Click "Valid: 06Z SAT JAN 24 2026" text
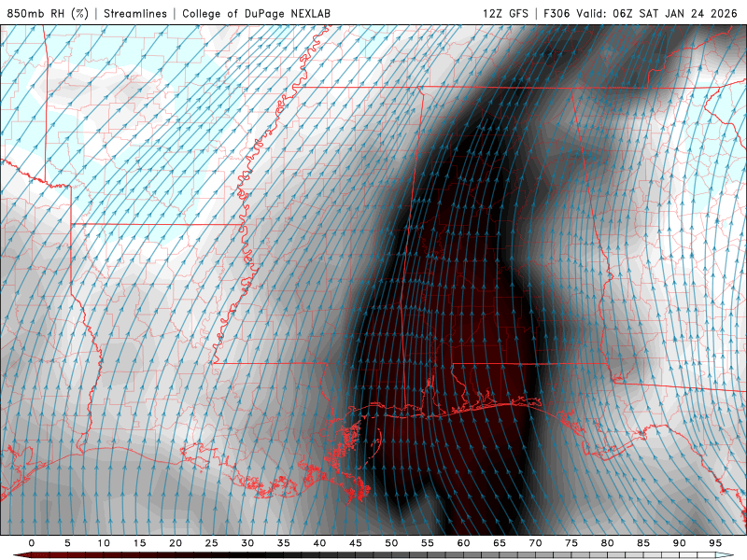The width and height of the screenshot is (747, 560). pyautogui.click(x=657, y=13)
